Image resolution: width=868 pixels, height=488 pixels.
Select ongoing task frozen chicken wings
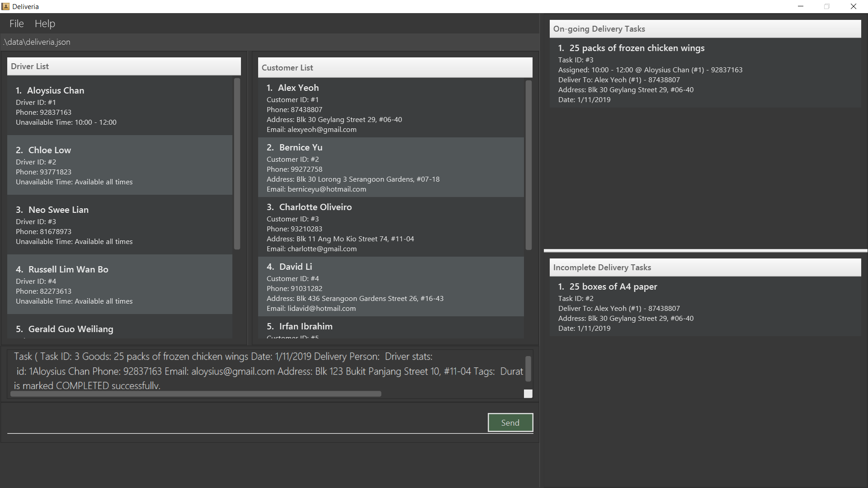pyautogui.click(x=704, y=73)
